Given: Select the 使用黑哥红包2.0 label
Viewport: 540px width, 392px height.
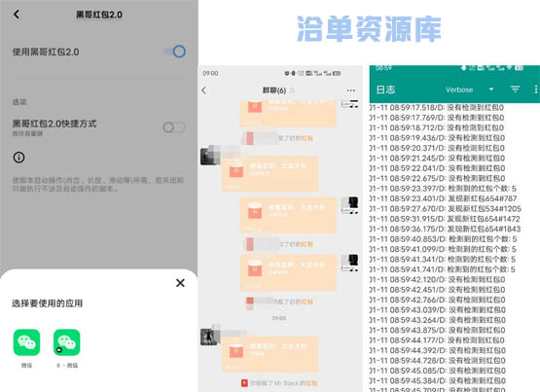Looking at the screenshot, I should click(46, 52).
